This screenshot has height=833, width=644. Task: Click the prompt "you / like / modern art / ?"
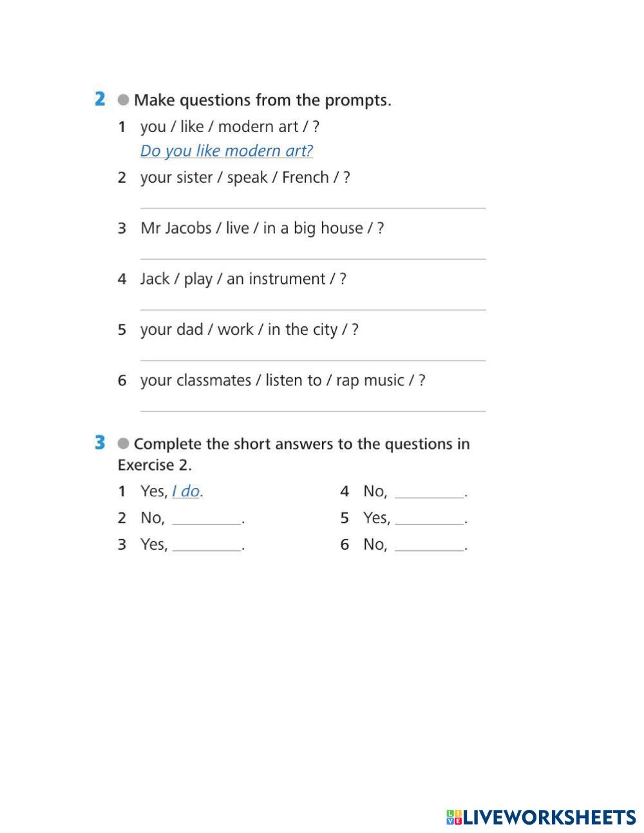pos(230,126)
